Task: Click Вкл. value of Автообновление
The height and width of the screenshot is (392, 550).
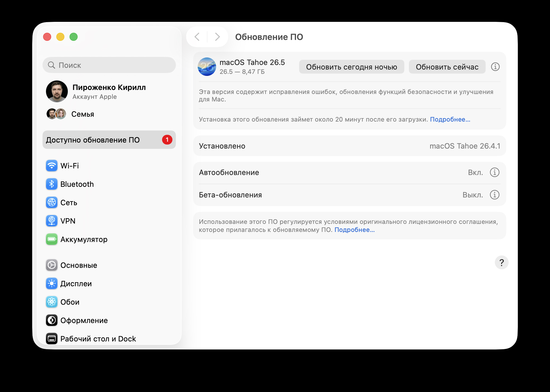Action: [x=475, y=172]
